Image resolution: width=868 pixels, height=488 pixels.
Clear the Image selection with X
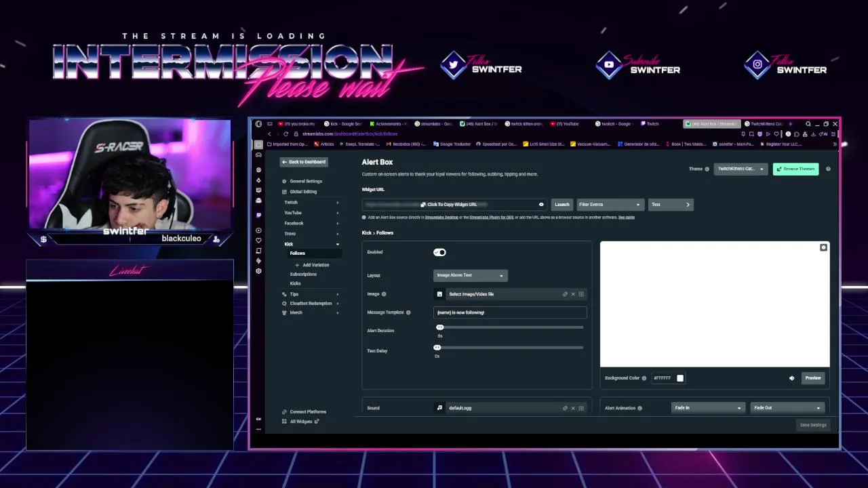click(573, 294)
